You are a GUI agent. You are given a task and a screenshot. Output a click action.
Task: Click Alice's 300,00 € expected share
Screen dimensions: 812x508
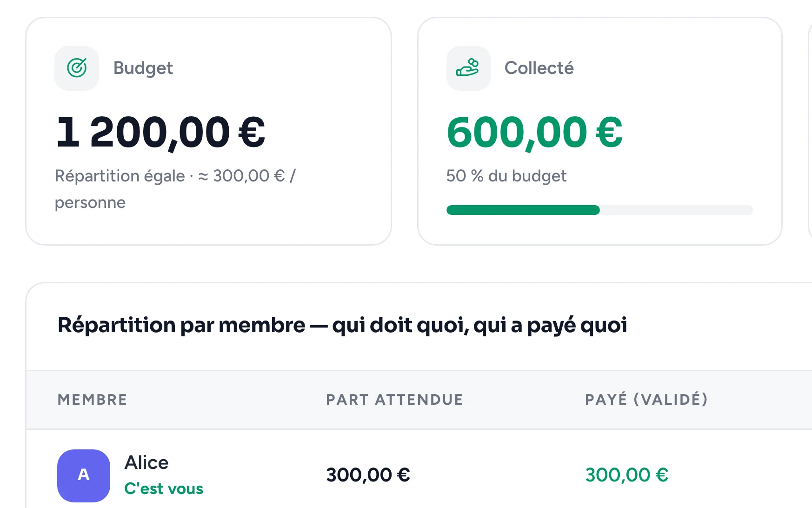(368, 475)
